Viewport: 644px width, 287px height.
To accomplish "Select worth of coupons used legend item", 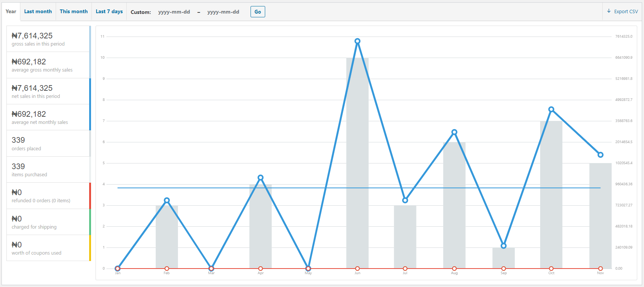I will click(49, 248).
